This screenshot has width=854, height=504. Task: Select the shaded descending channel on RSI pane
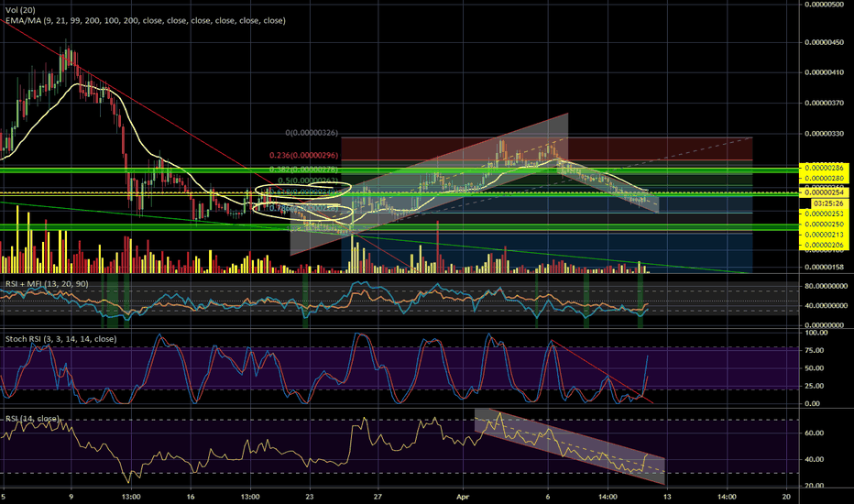tap(570, 446)
